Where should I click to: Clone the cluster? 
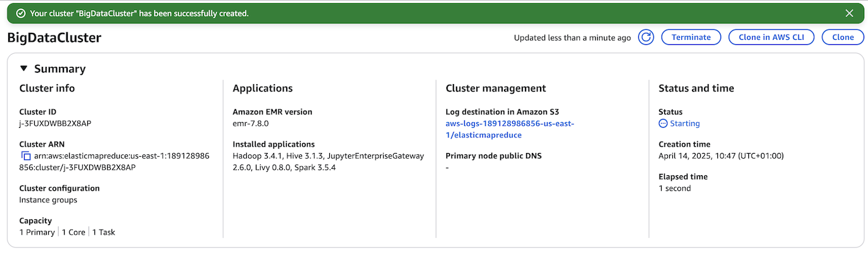[843, 37]
